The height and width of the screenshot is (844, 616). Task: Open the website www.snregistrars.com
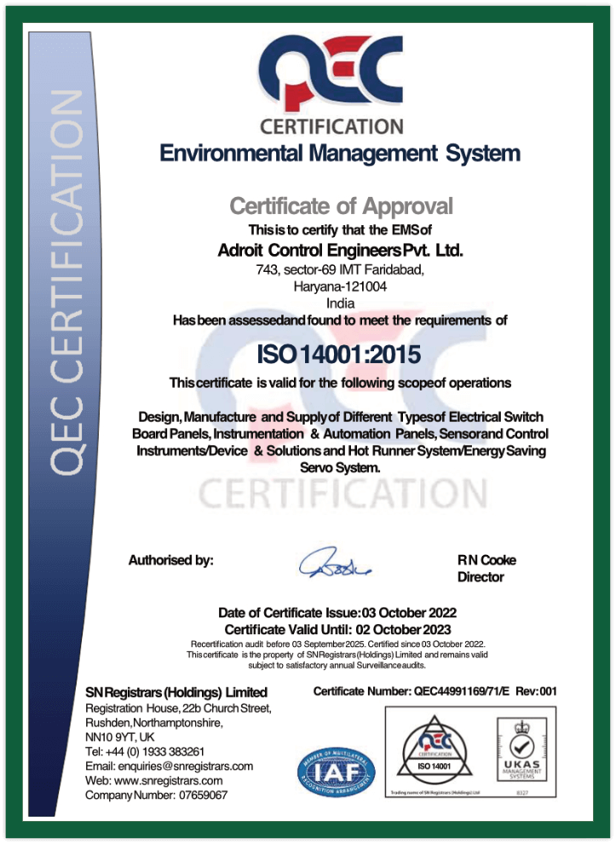coord(169,781)
